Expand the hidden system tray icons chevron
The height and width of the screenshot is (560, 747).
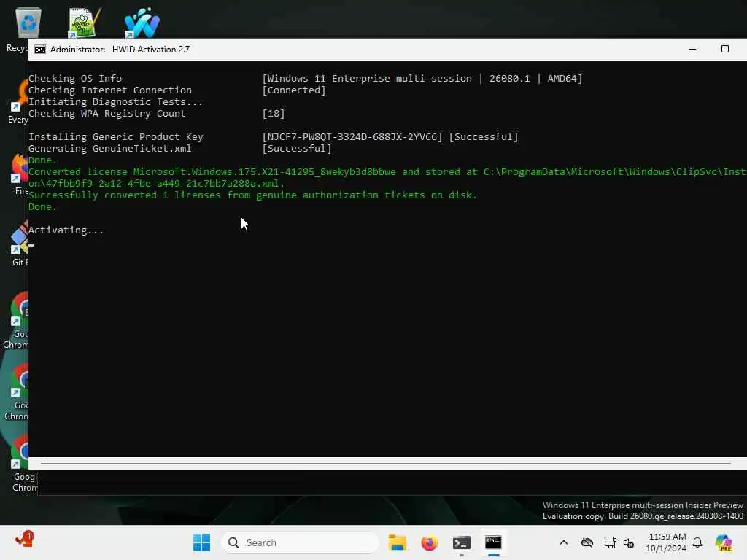coord(564,542)
